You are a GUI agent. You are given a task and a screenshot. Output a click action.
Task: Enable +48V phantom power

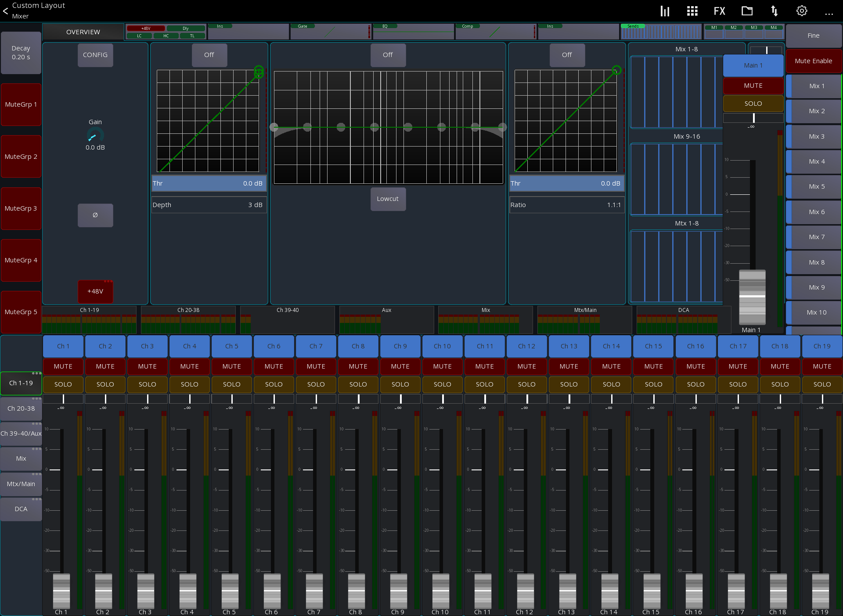[x=95, y=291]
